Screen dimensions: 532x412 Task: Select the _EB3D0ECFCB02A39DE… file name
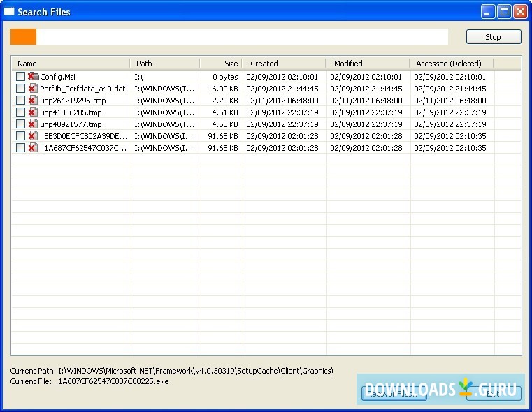pos(83,136)
